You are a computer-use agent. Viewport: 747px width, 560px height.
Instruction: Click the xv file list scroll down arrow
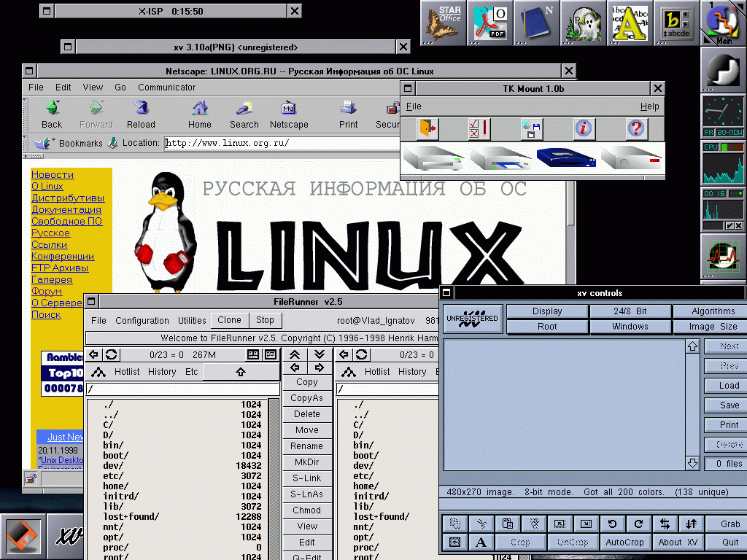692,463
